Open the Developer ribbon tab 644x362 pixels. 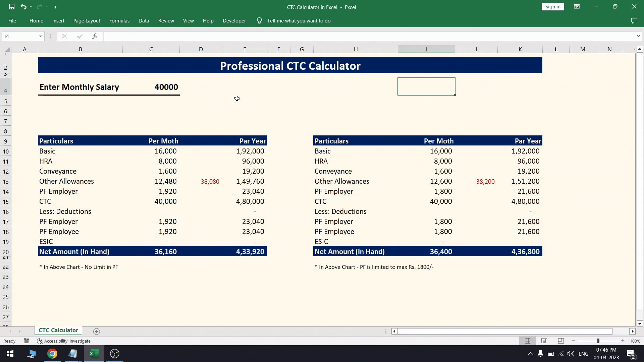pyautogui.click(x=234, y=21)
